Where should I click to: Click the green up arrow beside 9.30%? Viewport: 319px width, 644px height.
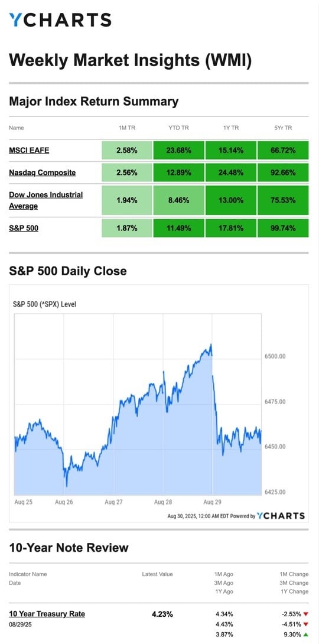305,635
